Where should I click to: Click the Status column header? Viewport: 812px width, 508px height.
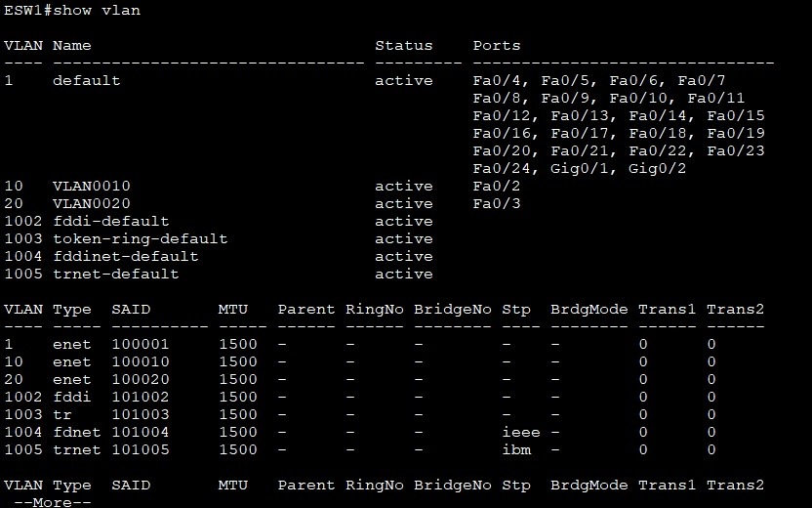(x=403, y=45)
